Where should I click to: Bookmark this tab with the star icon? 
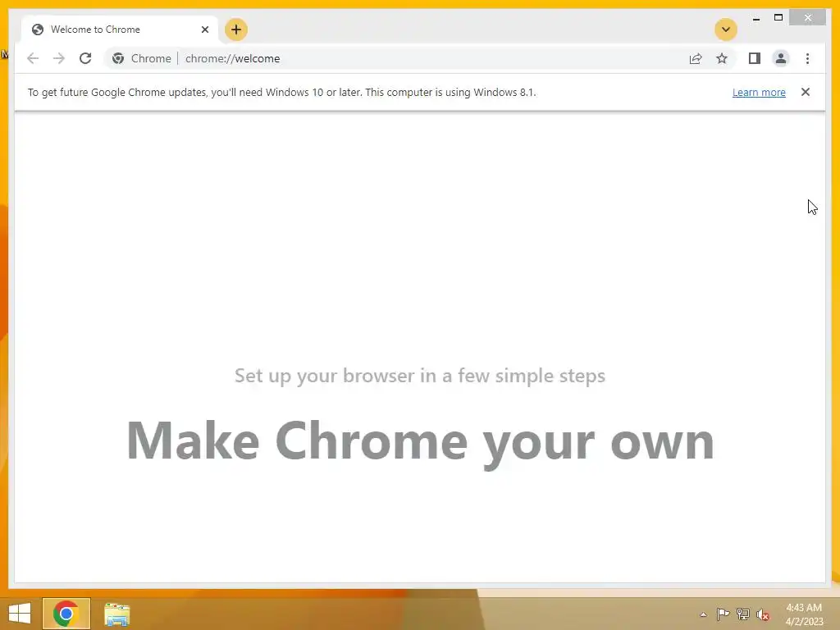click(722, 58)
